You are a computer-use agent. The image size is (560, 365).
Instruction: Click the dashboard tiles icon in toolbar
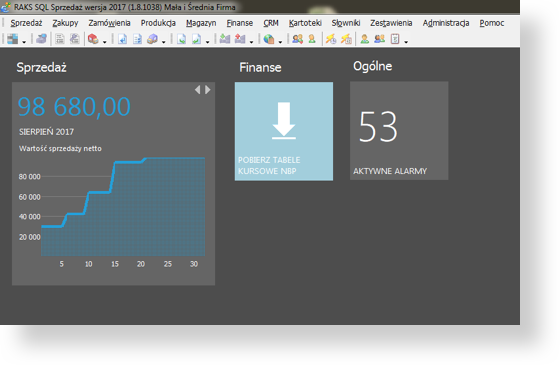pyautogui.click(x=13, y=39)
